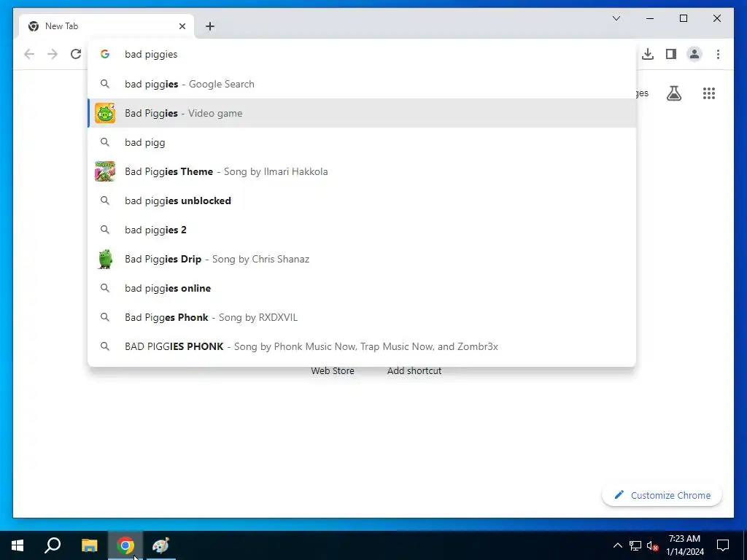Click the muted volume tray icon
This screenshot has width=747, height=560.
pyautogui.click(x=652, y=545)
